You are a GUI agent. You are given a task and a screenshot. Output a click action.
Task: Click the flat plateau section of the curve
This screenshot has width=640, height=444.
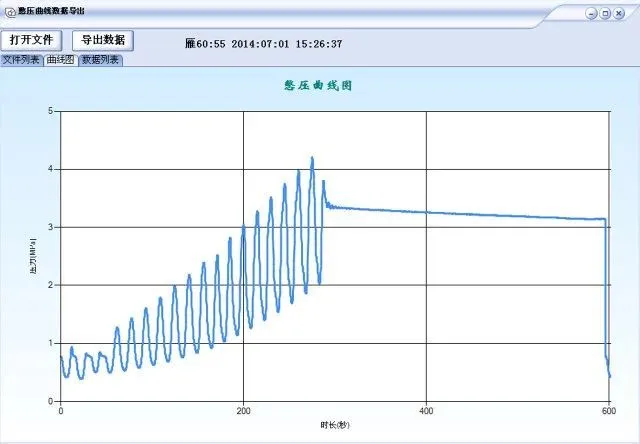[x=460, y=213]
